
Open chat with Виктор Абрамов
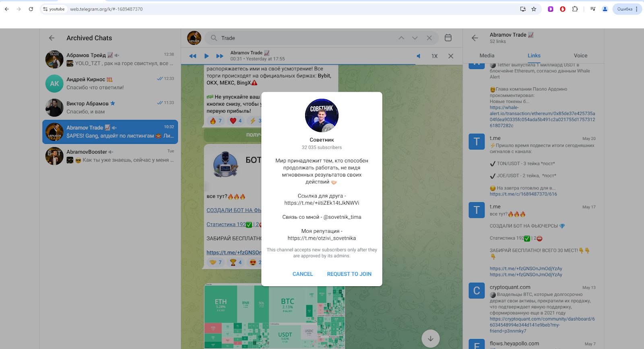coord(110,107)
